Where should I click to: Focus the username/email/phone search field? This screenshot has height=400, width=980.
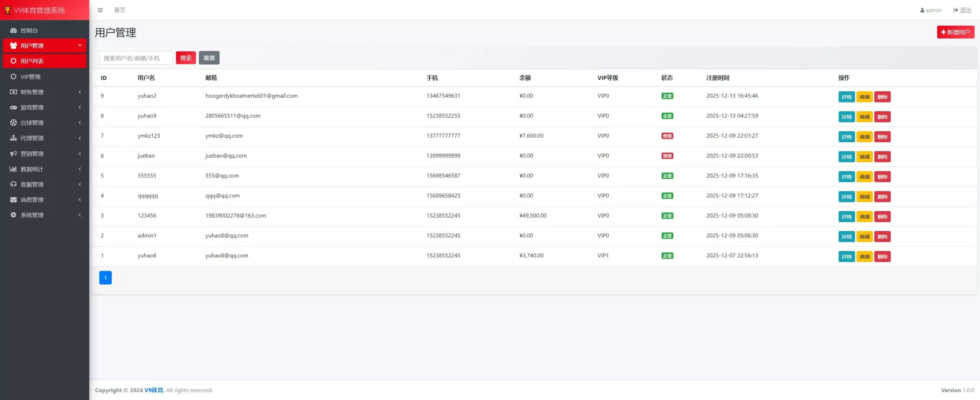[136, 58]
